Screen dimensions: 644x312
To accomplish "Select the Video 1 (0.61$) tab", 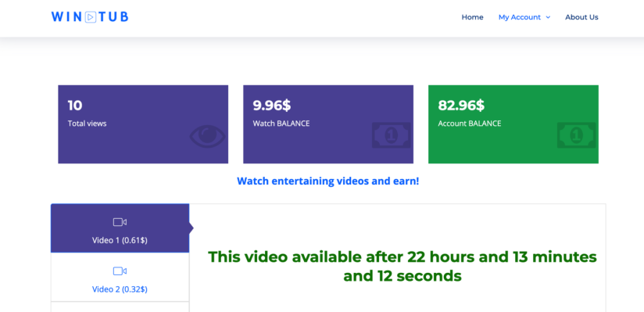I will tap(120, 228).
